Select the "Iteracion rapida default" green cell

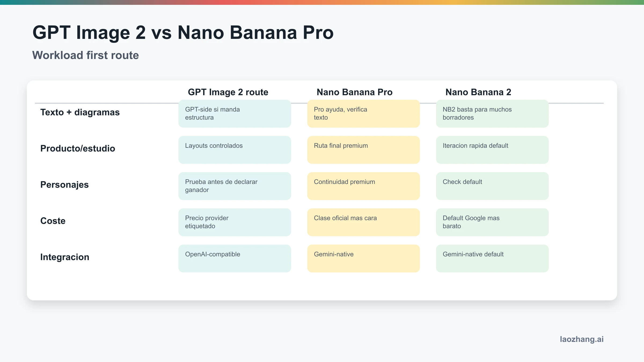tap(492, 150)
